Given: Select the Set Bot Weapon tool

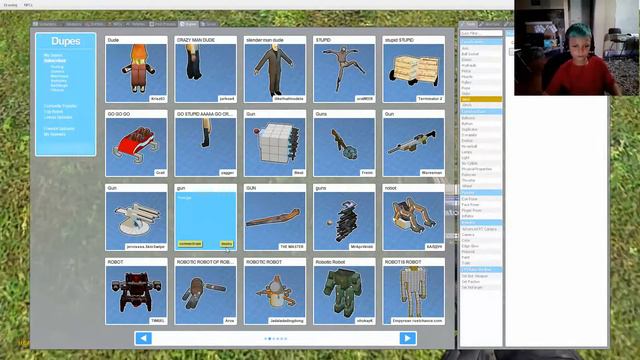Looking at the screenshot, I should pyautogui.click(x=481, y=276).
